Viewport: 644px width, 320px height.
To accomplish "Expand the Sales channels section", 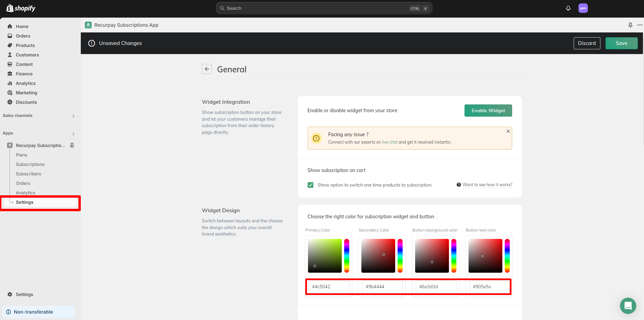I will [x=73, y=116].
